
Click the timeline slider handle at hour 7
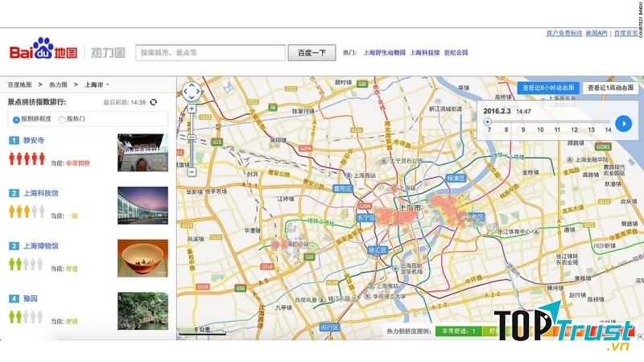pos(488,122)
